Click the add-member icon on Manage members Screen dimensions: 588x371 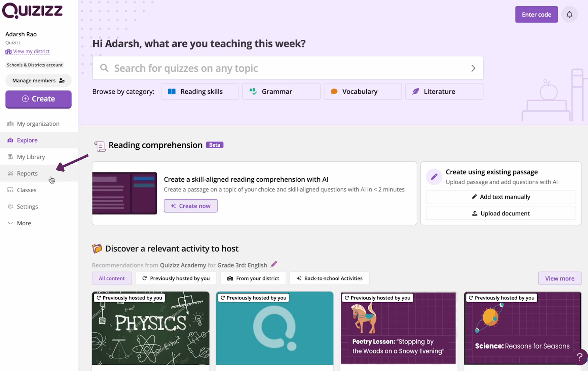coord(62,81)
